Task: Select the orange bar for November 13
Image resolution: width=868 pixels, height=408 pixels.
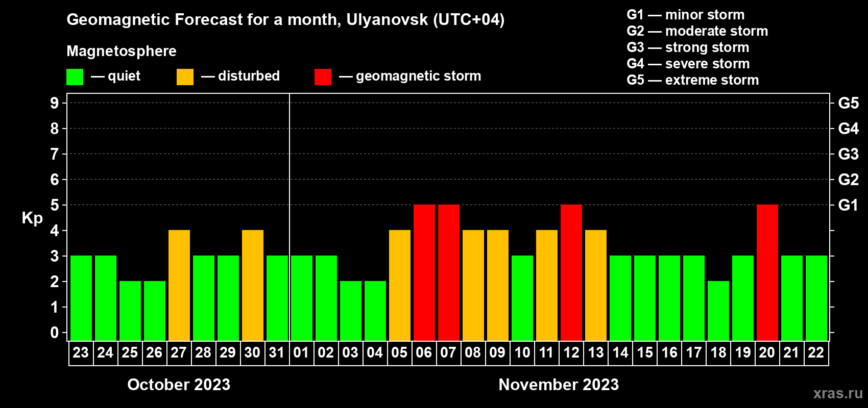Action: [x=596, y=285]
